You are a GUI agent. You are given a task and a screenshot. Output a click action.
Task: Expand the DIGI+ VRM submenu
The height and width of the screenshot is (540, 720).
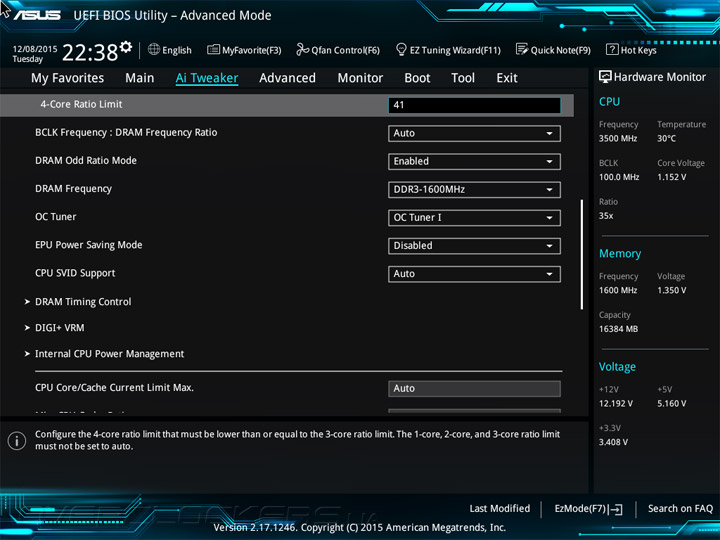60,328
